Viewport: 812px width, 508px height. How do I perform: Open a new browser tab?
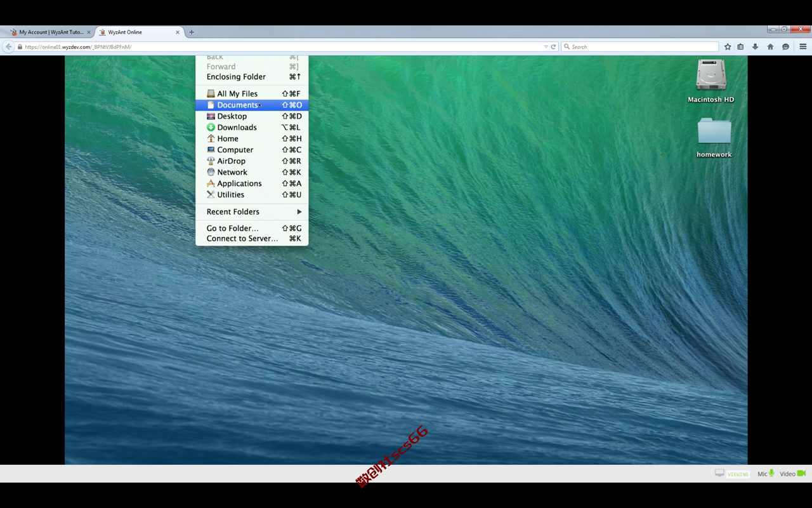point(192,32)
